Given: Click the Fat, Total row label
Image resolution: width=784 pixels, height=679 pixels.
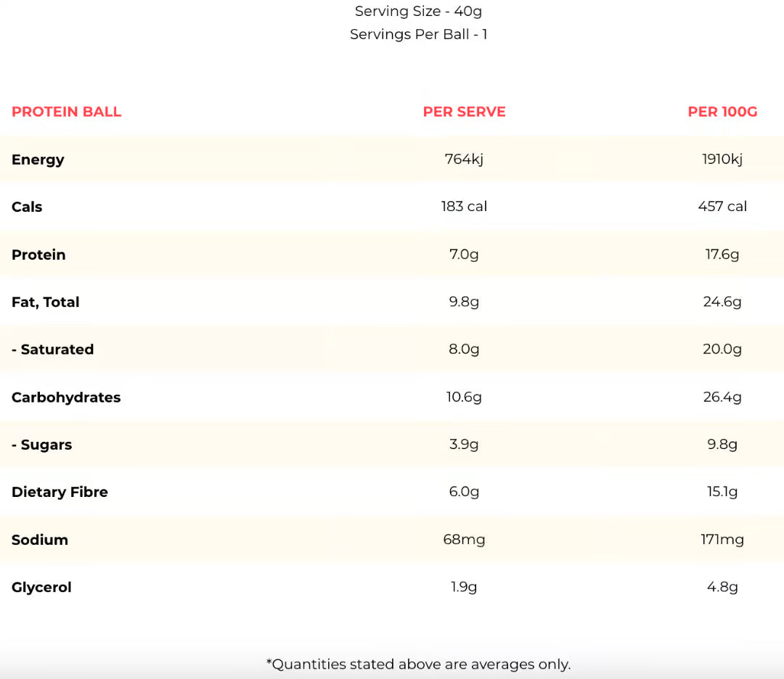Looking at the screenshot, I should click(46, 302).
